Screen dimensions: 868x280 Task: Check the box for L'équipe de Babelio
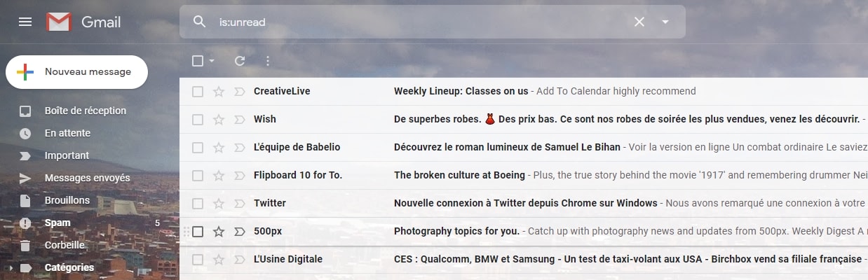[198, 148]
